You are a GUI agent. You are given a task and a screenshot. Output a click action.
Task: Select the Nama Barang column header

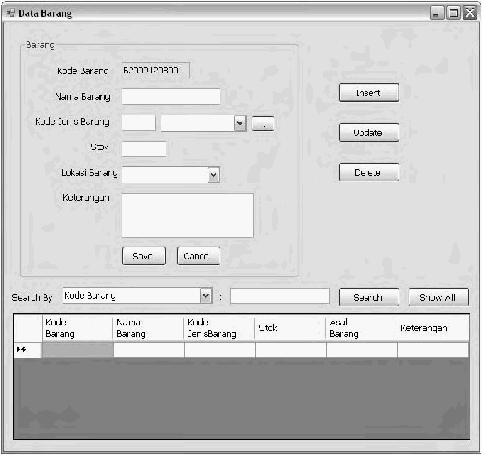pos(148,328)
